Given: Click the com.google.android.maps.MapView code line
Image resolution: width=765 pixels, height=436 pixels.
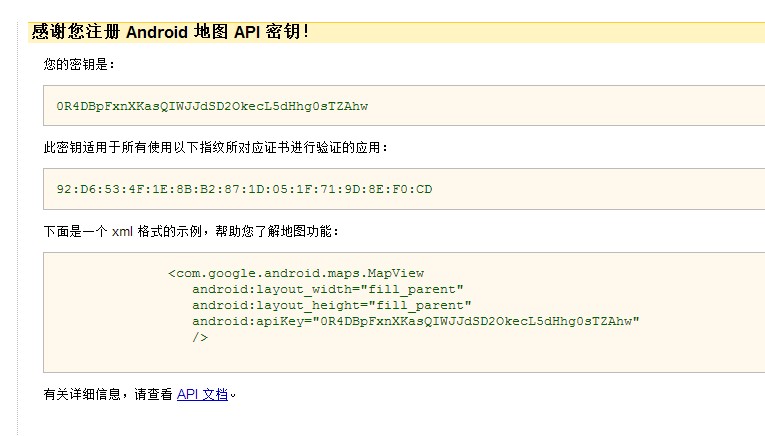Looking at the screenshot, I should click(x=296, y=273).
